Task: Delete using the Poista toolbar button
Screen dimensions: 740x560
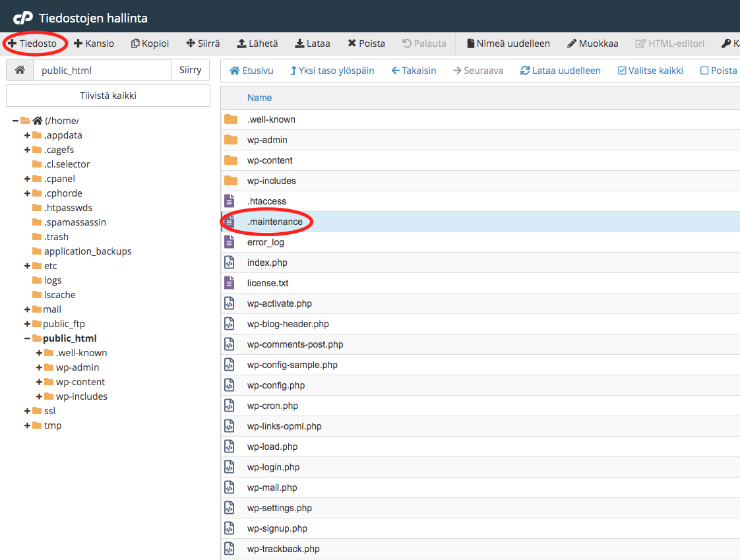Action: click(366, 44)
